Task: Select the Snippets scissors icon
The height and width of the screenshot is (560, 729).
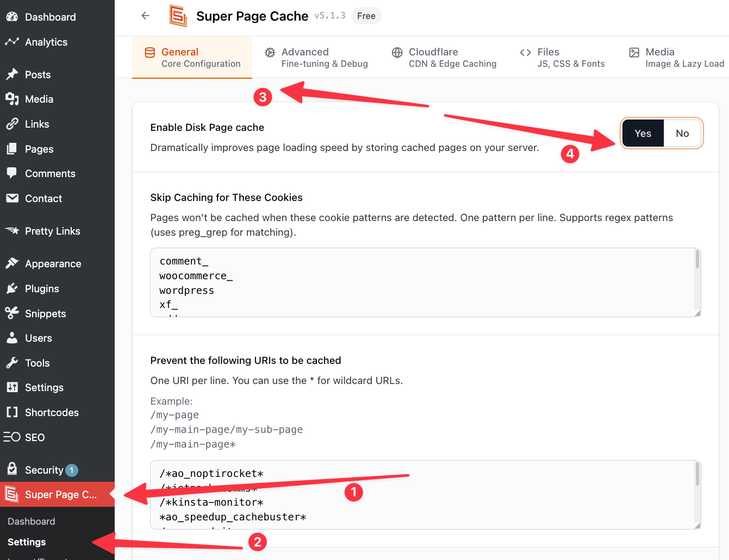Action: pos(13,313)
